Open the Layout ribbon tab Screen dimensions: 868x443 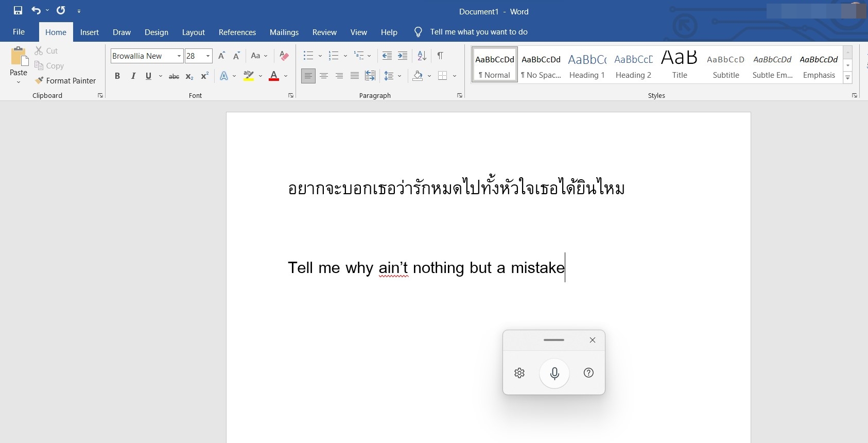[x=193, y=32]
